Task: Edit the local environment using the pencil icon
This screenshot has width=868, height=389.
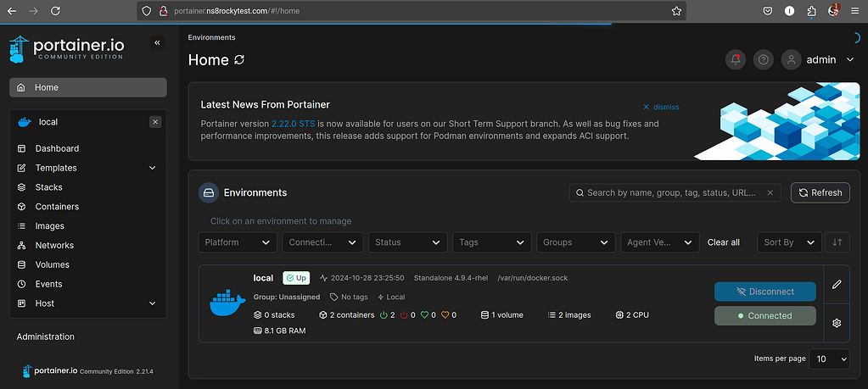Action: 837,284
